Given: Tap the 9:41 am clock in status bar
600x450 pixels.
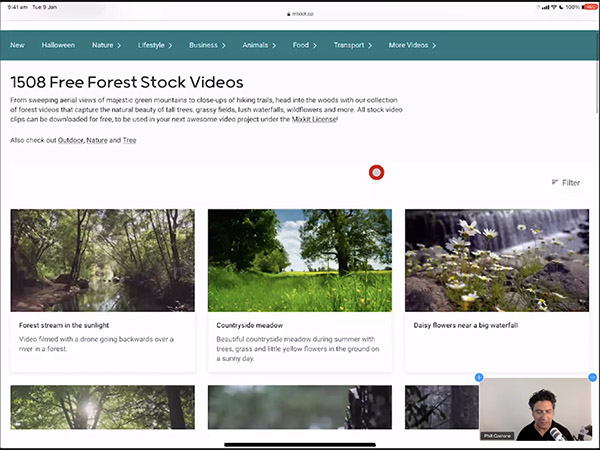Looking at the screenshot, I should coord(18,7).
